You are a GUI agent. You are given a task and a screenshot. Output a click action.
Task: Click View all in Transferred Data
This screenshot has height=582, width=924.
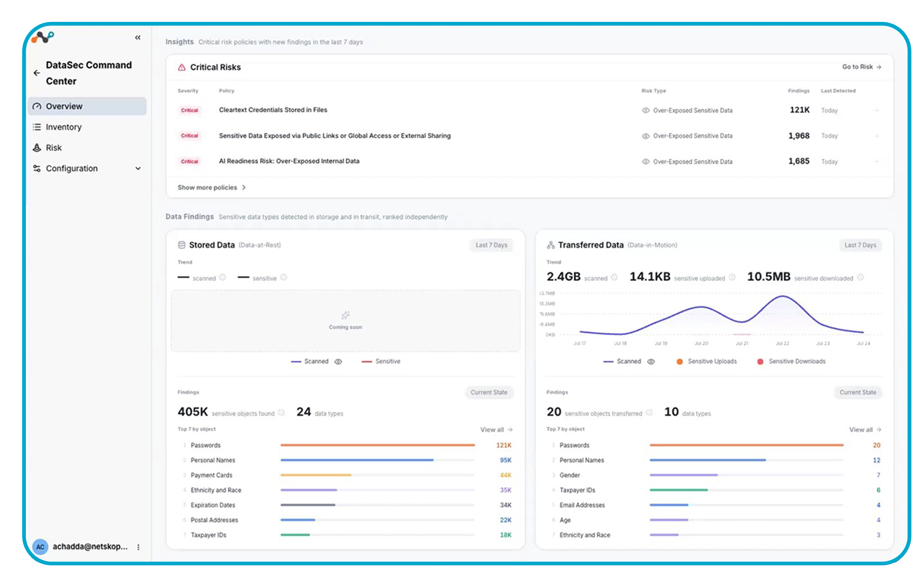(865, 430)
